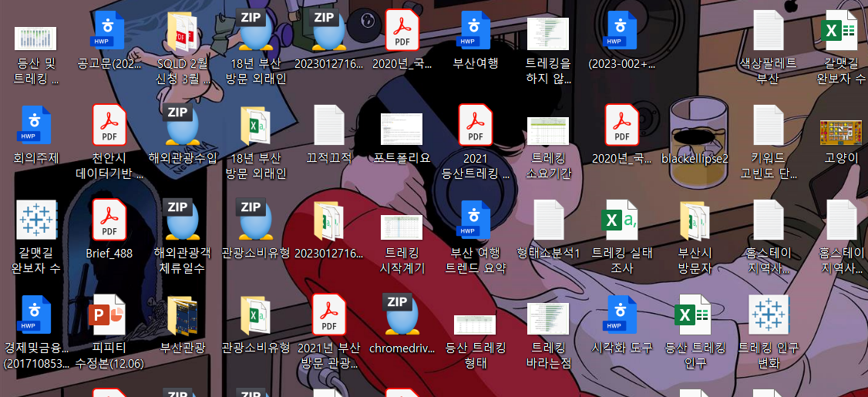
Task: Select the 시각화 도구 HWP document
Action: [621, 315]
